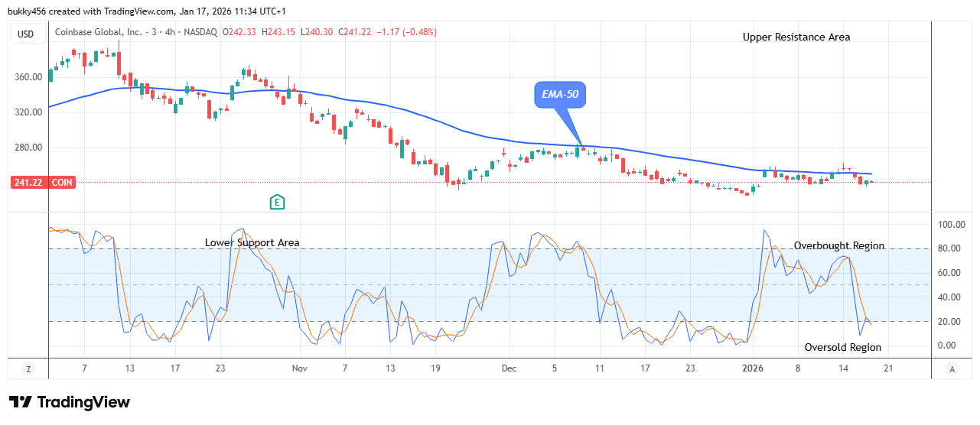Click the earnings 'E' marker icon
This screenshot has height=425, width=980.
pos(278,203)
